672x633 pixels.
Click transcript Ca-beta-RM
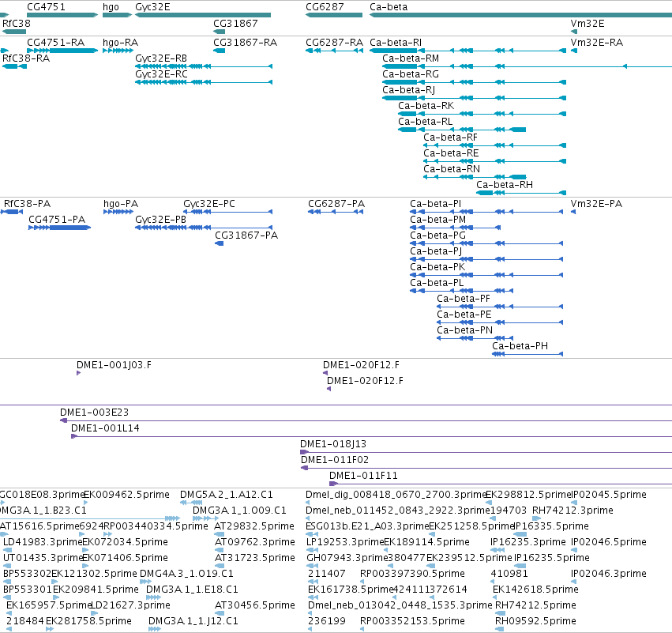pyautogui.click(x=411, y=58)
